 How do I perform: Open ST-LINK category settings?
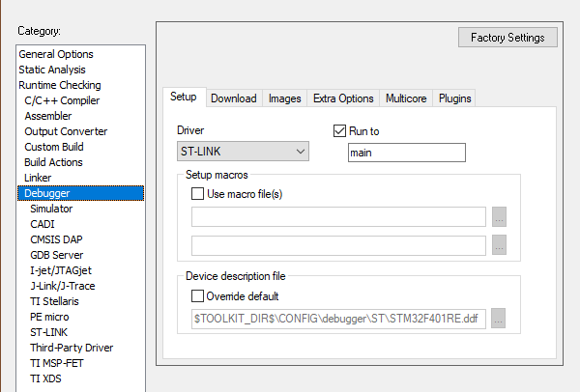(x=49, y=332)
